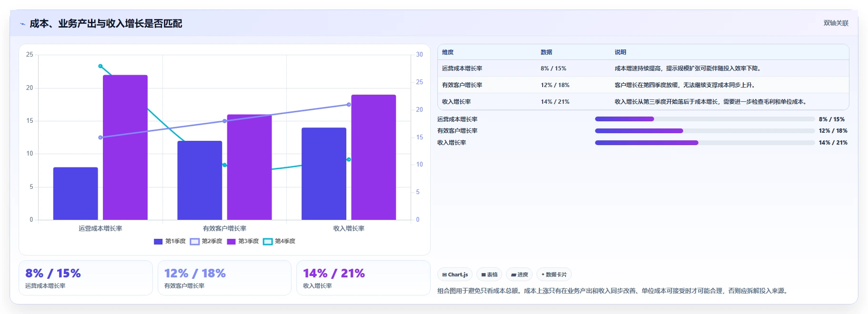Click the blue 第1季度 bar for 运营成本增长率

click(x=75, y=194)
